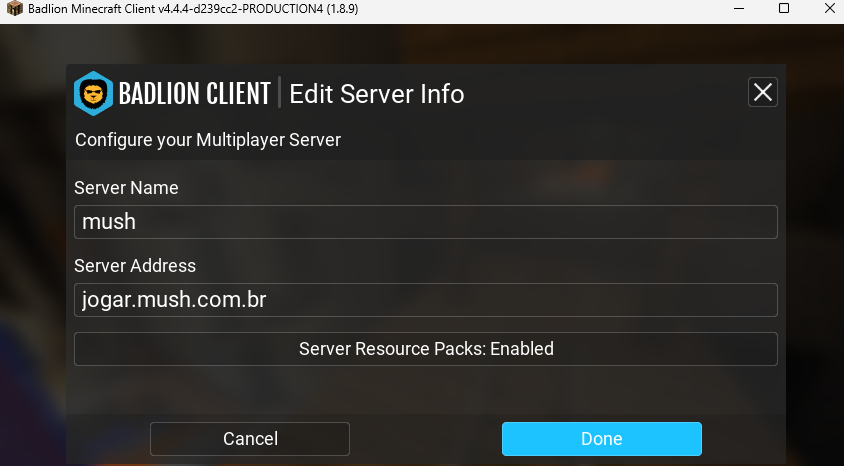844x466 pixels.
Task: Focus the Server Address field with jogar.mush.com.br
Action: (426, 300)
